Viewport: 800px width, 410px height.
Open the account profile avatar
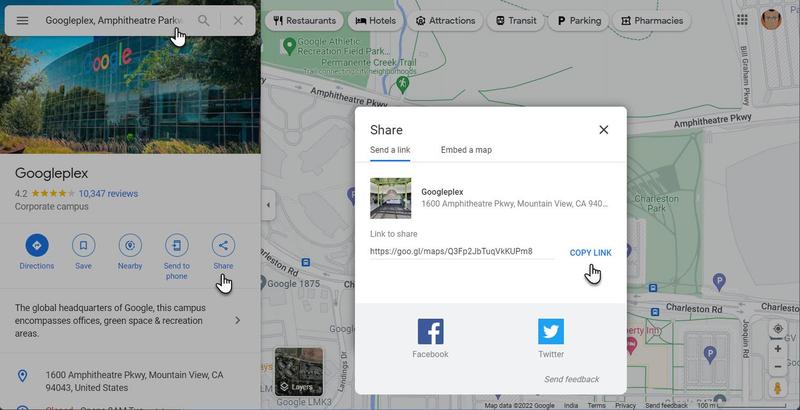click(x=771, y=20)
